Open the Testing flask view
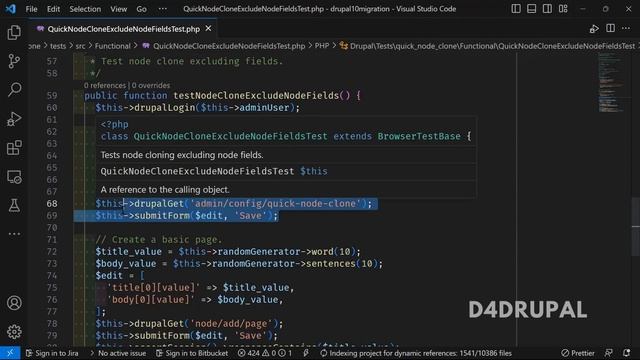The width and height of the screenshot is (640, 360). 14,205
